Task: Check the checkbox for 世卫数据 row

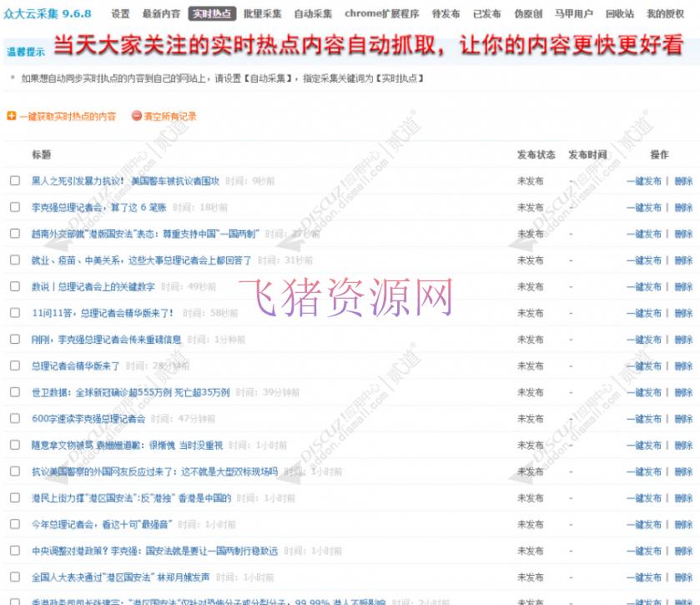Action: 14,391
